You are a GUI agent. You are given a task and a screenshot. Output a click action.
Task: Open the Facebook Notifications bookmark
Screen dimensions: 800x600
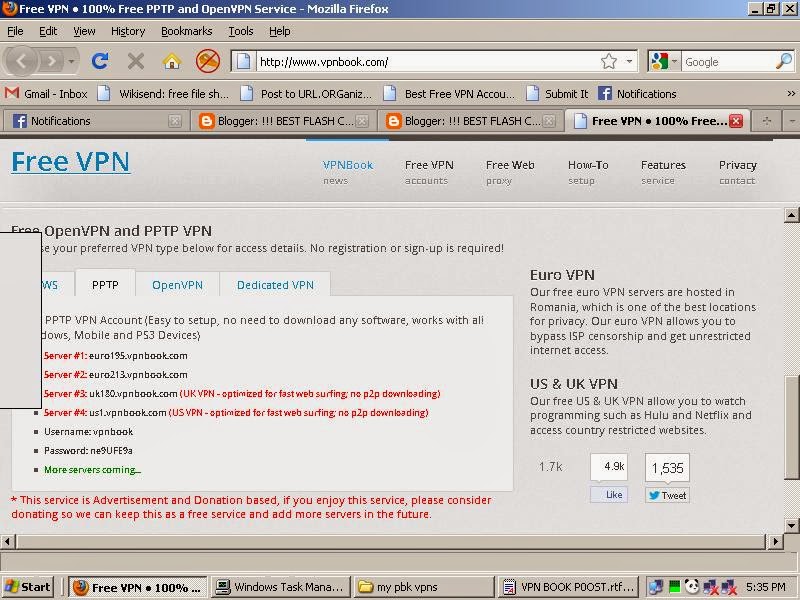tap(637, 94)
